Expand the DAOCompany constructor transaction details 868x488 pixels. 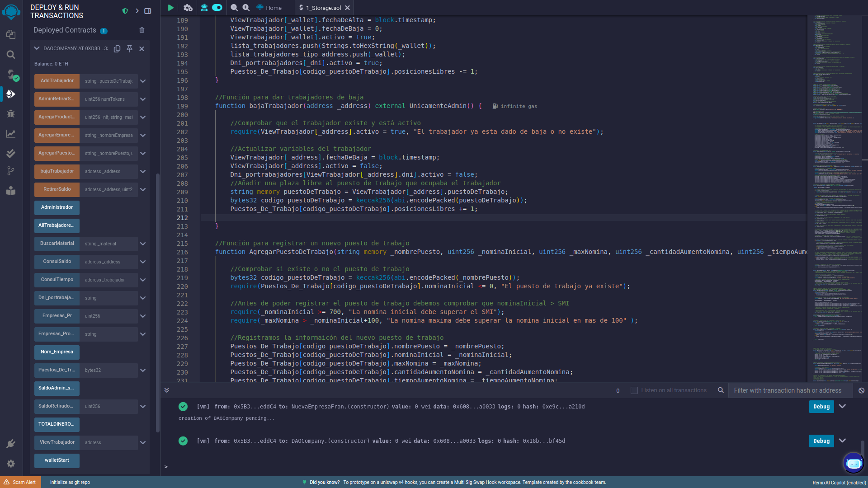(x=843, y=441)
